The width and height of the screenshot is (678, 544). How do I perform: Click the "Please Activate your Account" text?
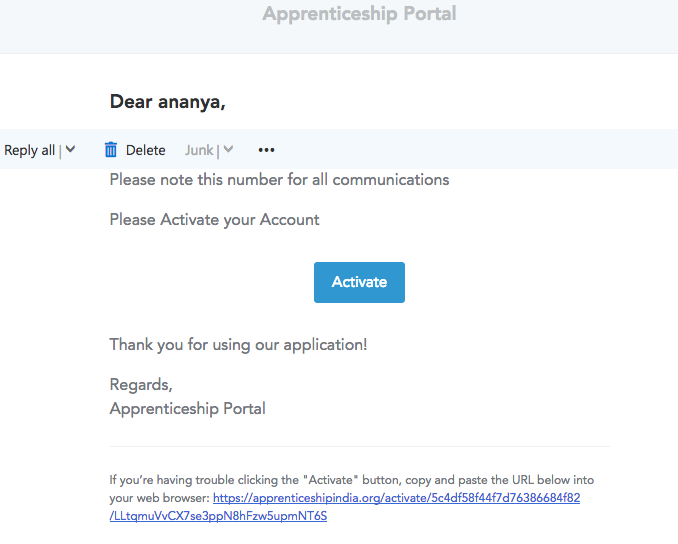point(214,219)
